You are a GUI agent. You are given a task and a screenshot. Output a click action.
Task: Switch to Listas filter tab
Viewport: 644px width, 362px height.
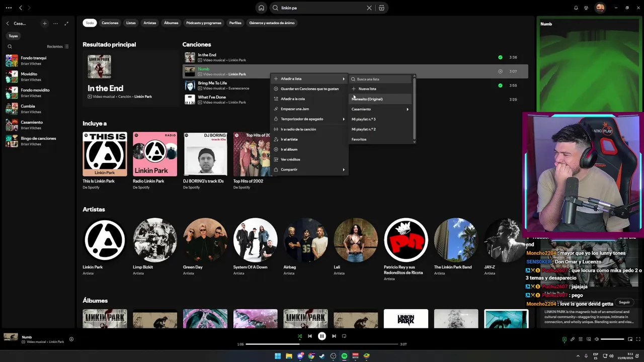tap(131, 23)
